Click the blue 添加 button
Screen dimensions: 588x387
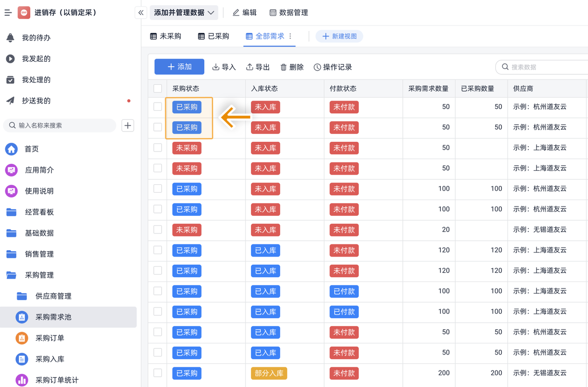click(179, 67)
